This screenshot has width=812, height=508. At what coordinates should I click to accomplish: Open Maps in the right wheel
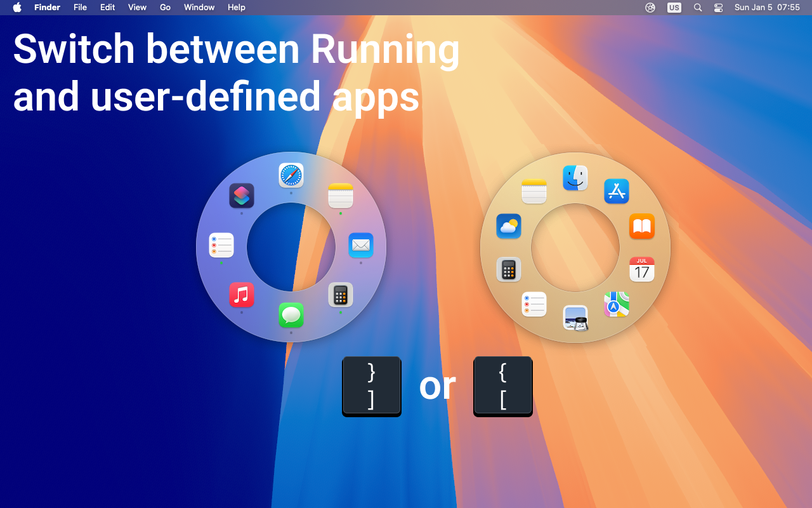pyautogui.click(x=617, y=304)
